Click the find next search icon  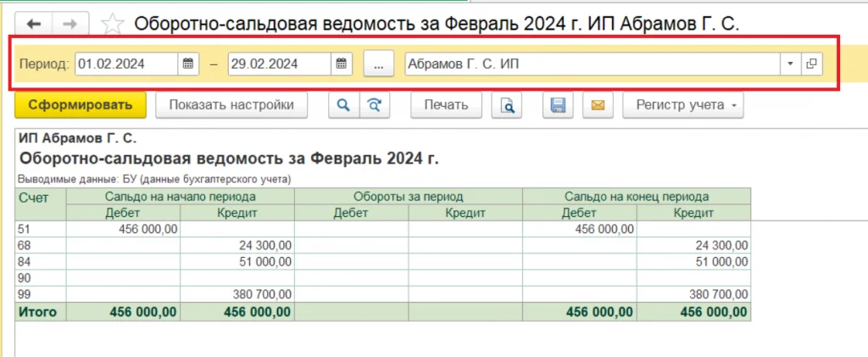pos(374,105)
